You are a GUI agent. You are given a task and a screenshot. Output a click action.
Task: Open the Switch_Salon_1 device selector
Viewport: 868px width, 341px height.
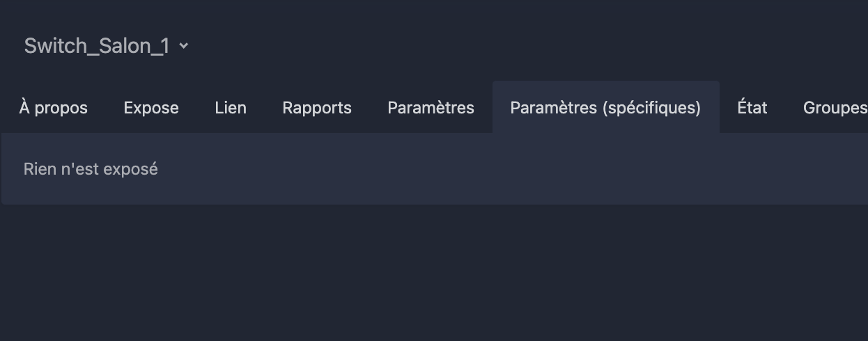[x=107, y=46]
